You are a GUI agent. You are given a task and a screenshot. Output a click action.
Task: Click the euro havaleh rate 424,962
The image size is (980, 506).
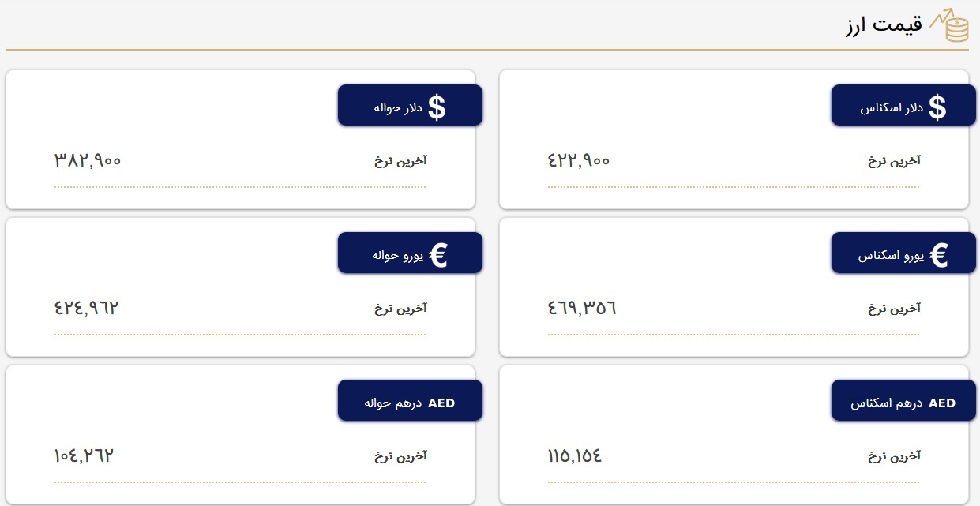tap(86, 308)
